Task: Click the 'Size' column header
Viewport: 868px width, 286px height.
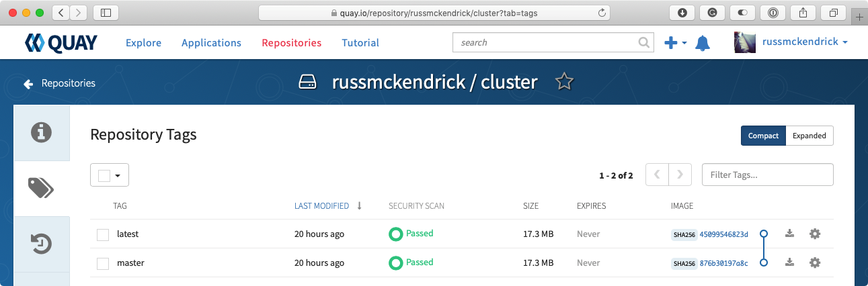Action: 530,205
